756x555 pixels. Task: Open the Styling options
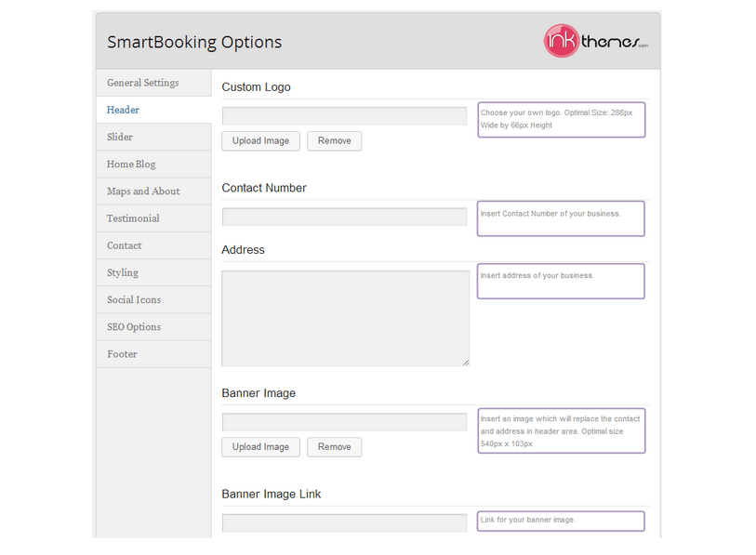[122, 272]
